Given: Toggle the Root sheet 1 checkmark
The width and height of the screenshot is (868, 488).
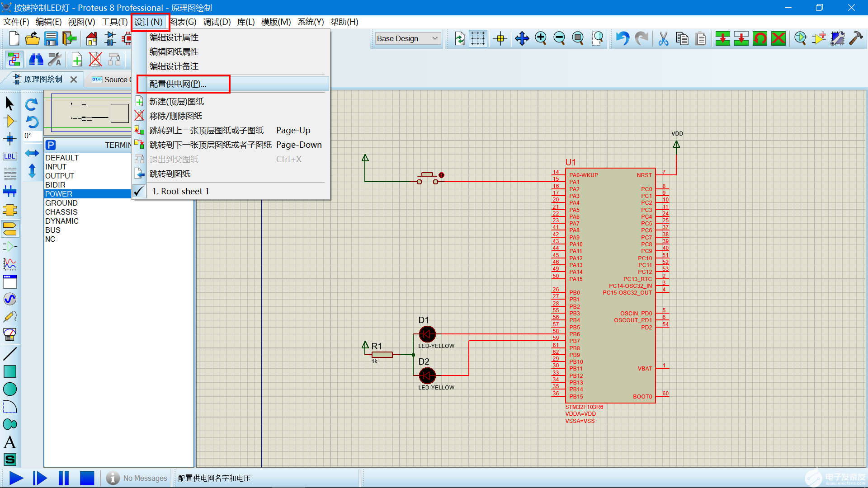Looking at the screenshot, I should coord(140,192).
